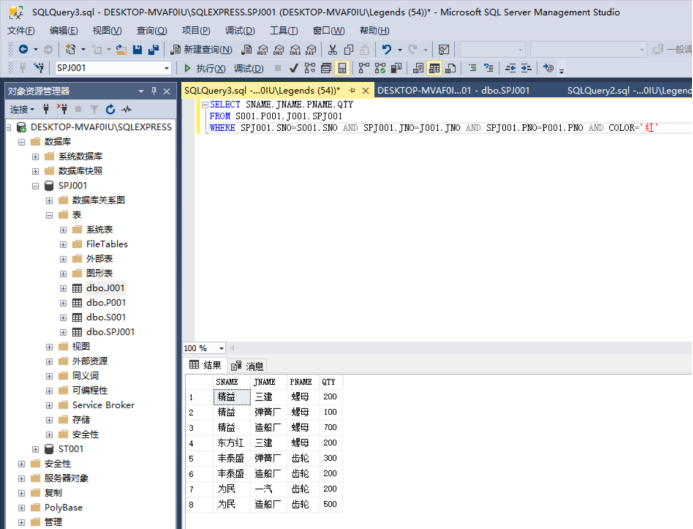Image resolution: width=693 pixels, height=529 pixels.
Task: Click the query options icon
Action: pyautogui.click(x=326, y=68)
